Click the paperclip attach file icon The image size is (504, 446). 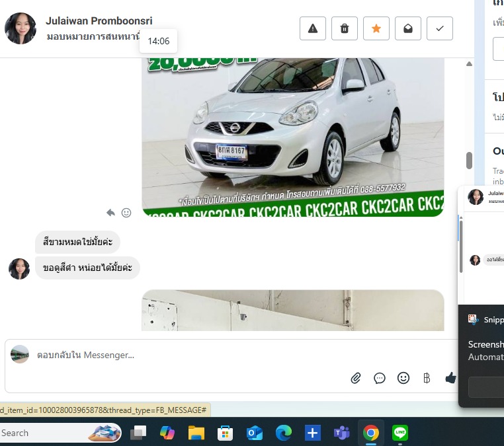click(356, 378)
